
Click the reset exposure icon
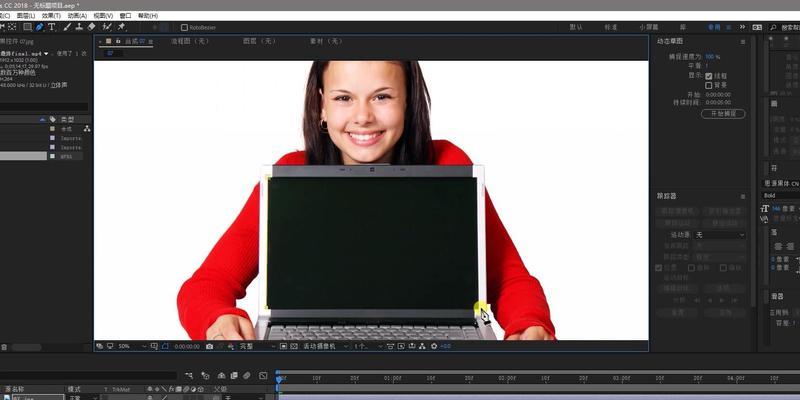(x=434, y=346)
